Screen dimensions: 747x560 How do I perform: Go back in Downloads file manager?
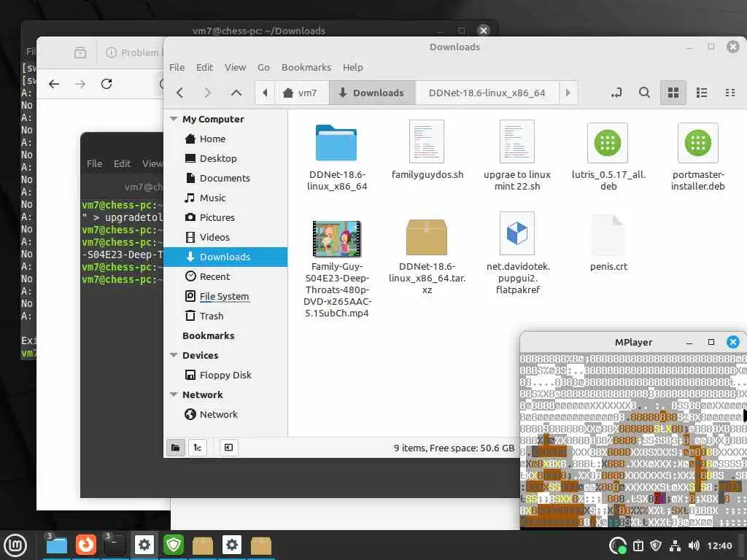tap(179, 93)
